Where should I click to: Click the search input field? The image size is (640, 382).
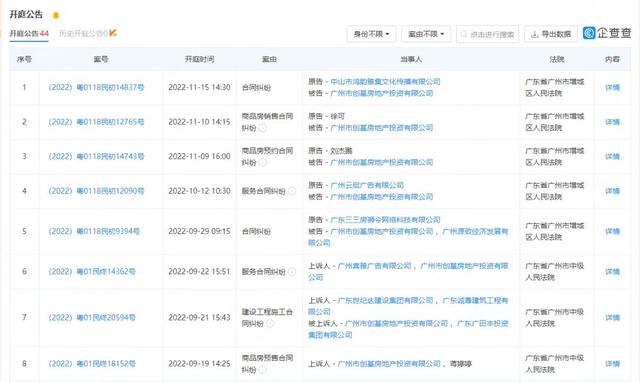[x=487, y=34]
